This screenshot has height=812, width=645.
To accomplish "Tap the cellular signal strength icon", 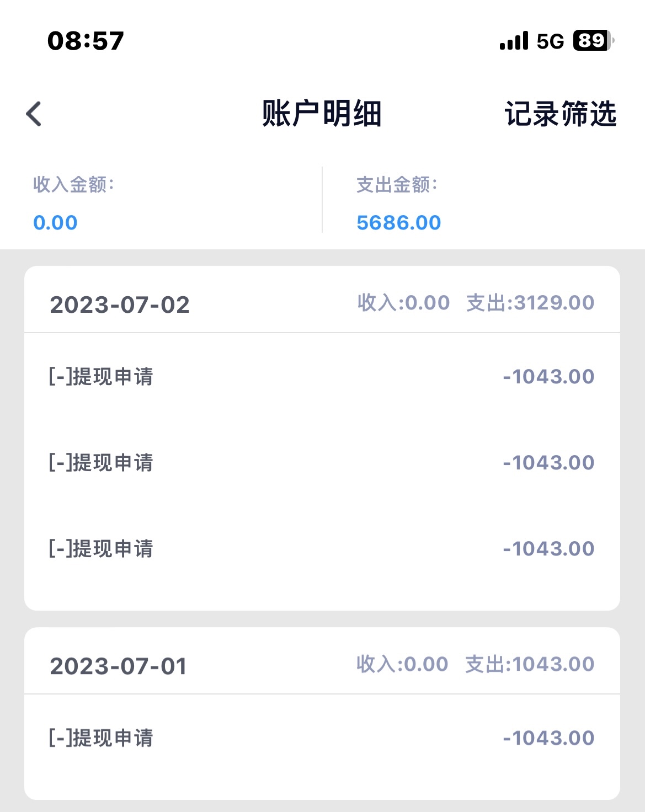I will click(514, 41).
